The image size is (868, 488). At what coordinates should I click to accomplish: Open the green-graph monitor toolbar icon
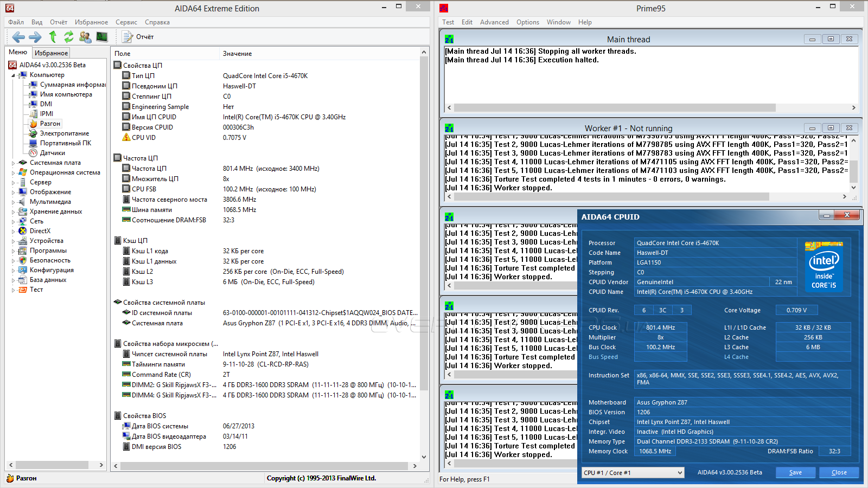pyautogui.click(x=102, y=37)
